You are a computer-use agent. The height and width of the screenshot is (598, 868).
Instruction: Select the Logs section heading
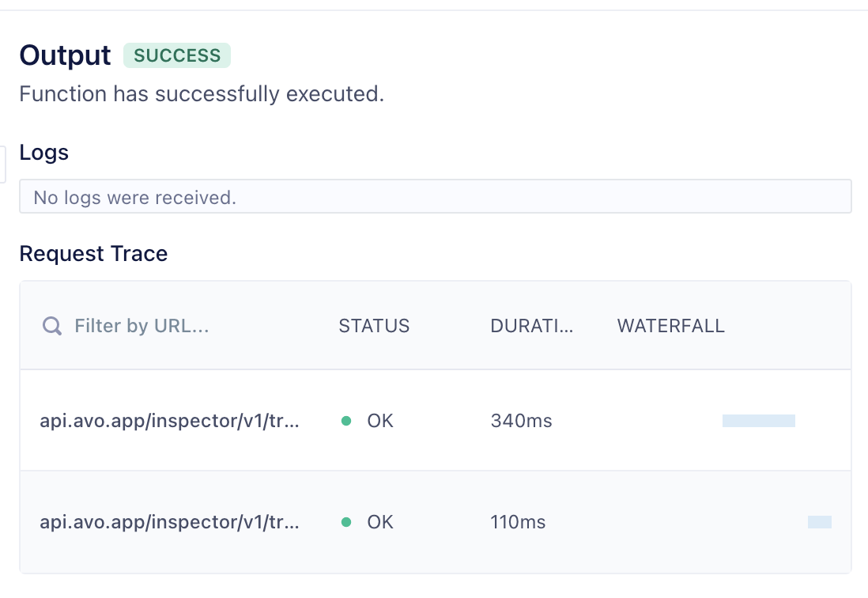[x=43, y=153]
